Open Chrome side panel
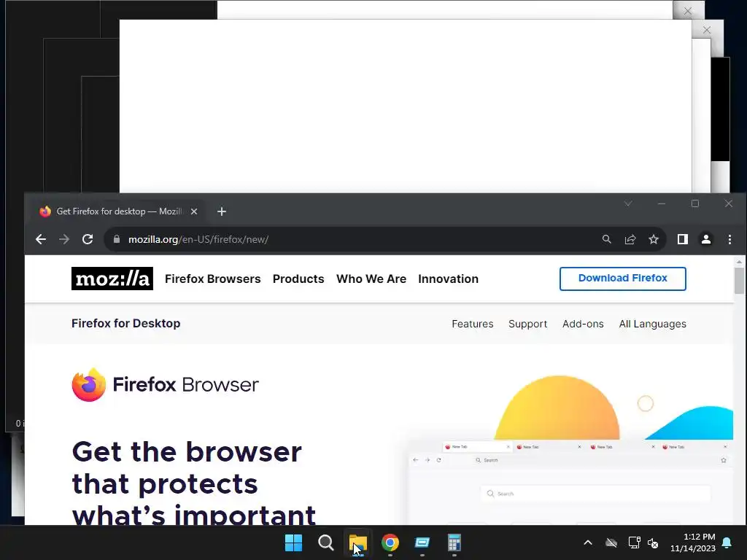The image size is (747, 560). tap(683, 239)
